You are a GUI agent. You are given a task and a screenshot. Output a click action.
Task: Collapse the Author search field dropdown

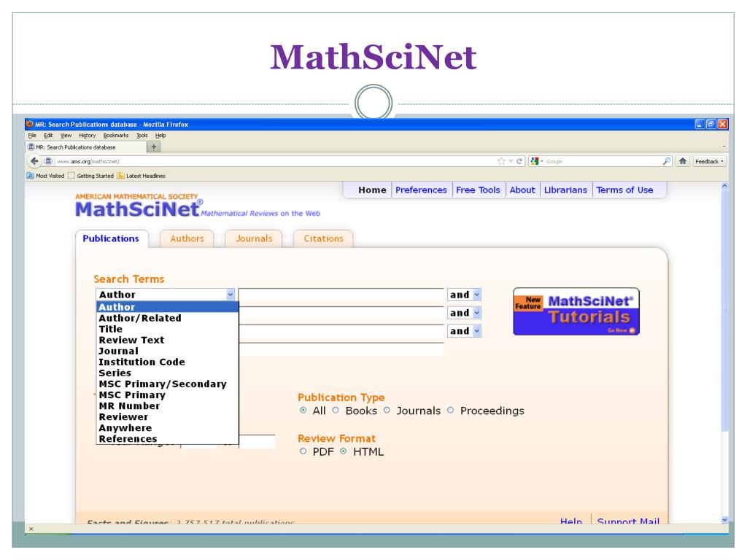coord(230,295)
